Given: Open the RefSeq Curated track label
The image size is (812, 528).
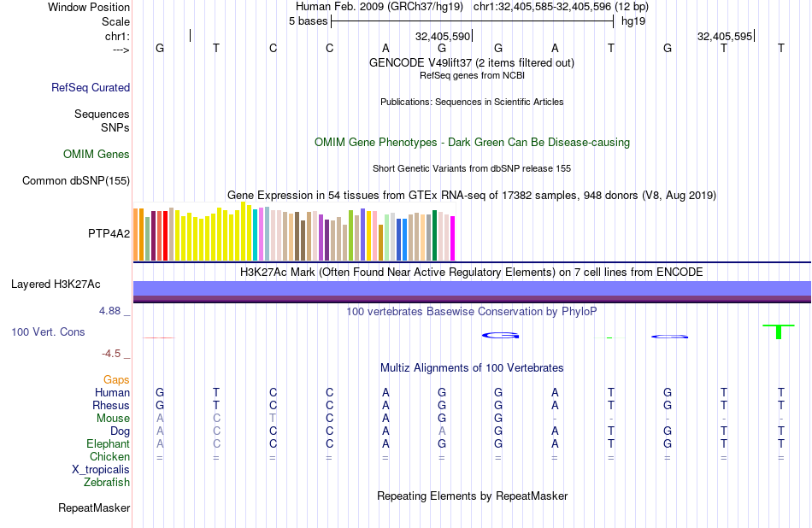Looking at the screenshot, I should coord(91,87).
